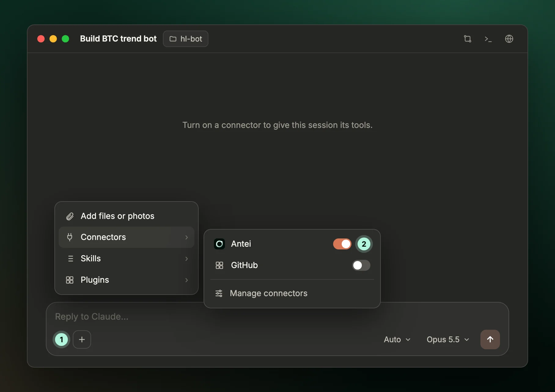Open Manage connectors
Viewport: 555px width, 392px height.
pyautogui.click(x=292, y=293)
